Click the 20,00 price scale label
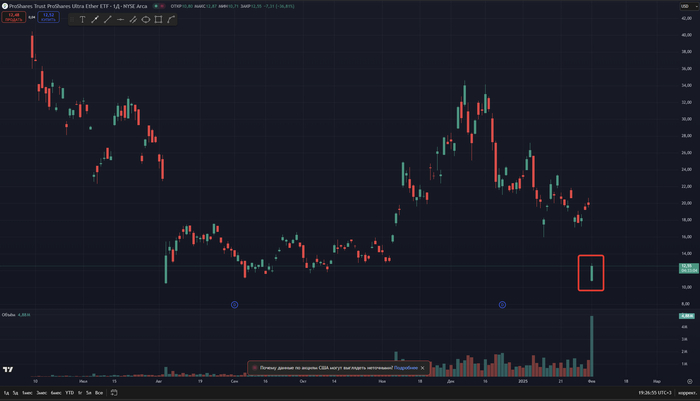The image size is (700, 401). click(687, 203)
